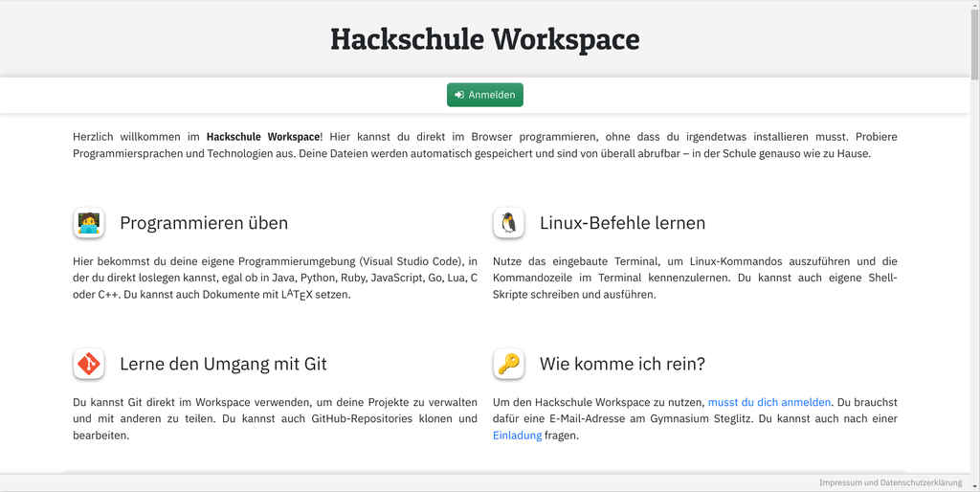
Task: Click the 'Lerne den Umgang mit Git' heading
Action: tap(223, 364)
